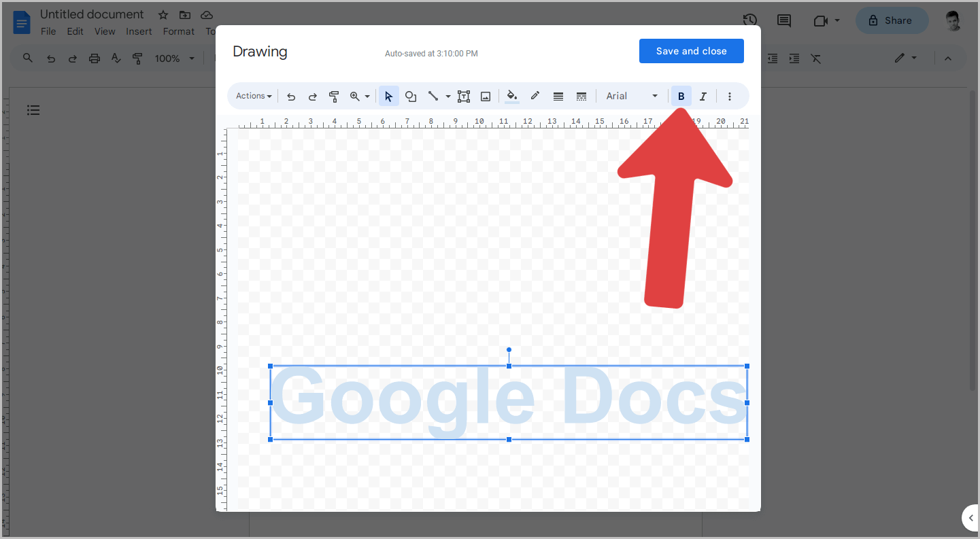This screenshot has height=539, width=980.
Task: Click the cloud document status icon
Action: [x=207, y=15]
